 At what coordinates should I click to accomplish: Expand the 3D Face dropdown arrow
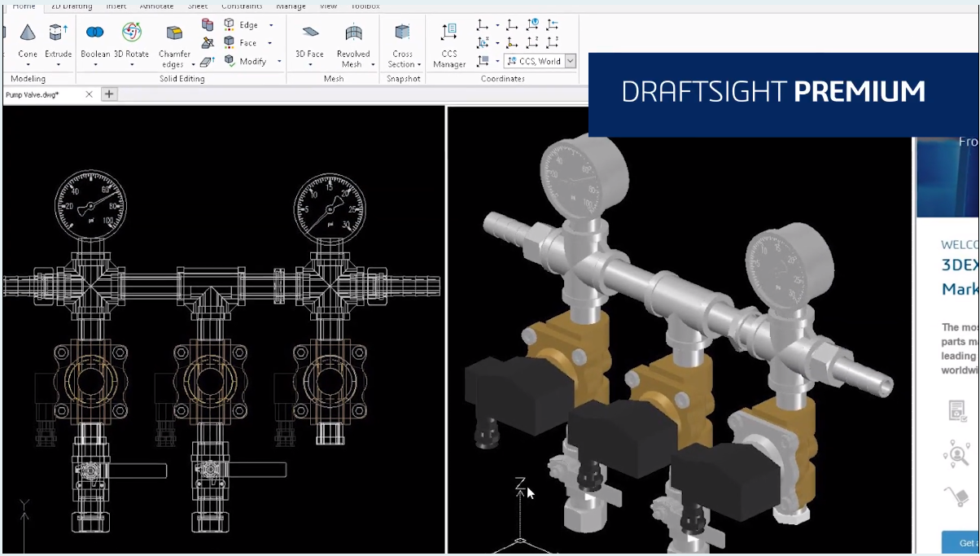point(309,64)
